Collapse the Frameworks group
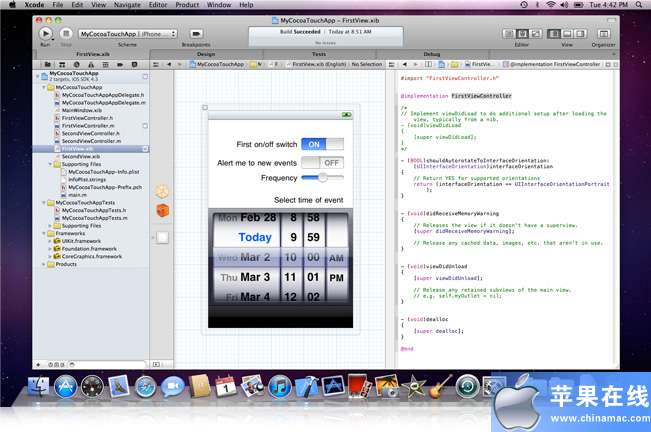Viewport: 651px width, 432px height. pos(43,233)
